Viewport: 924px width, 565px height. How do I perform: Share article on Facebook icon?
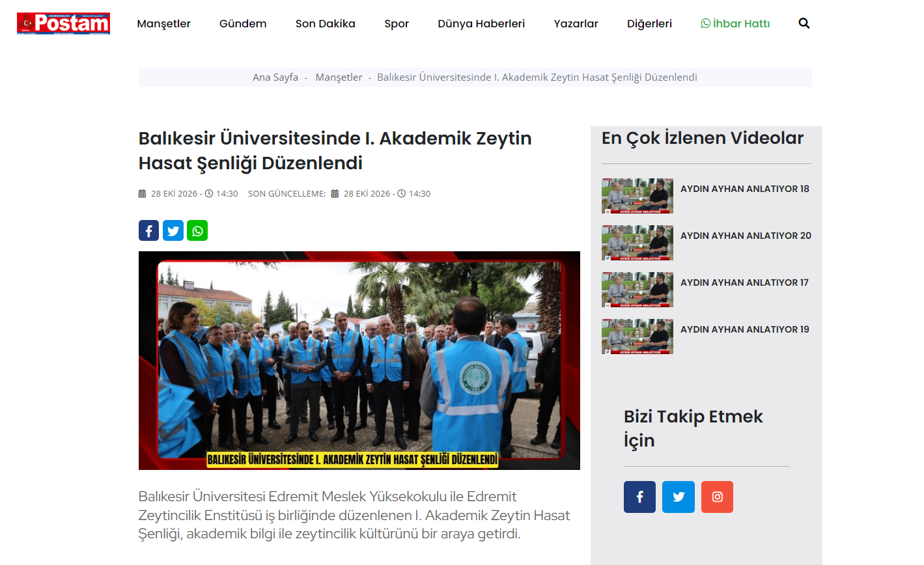pyautogui.click(x=148, y=230)
